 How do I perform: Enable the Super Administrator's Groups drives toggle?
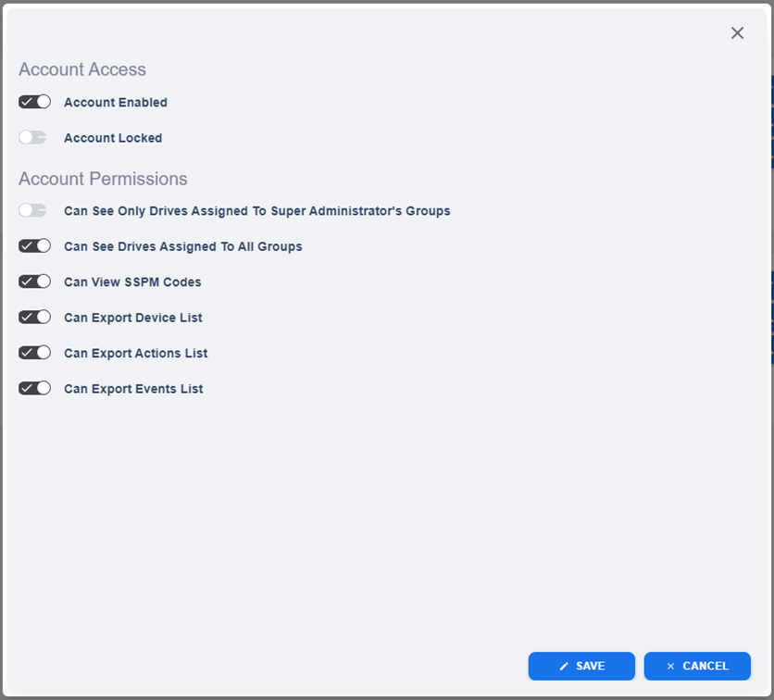pyautogui.click(x=32, y=211)
